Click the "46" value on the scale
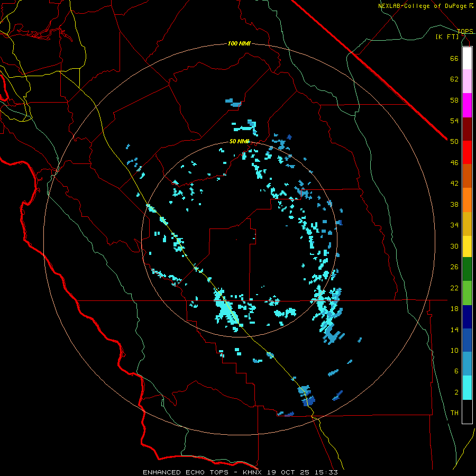Image resolution: width=476 pixels, height=476 pixels. 454,163
